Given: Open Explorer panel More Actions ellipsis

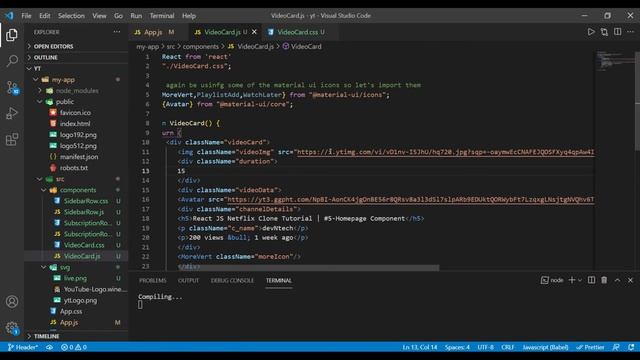Looking at the screenshot, I should (117, 32).
